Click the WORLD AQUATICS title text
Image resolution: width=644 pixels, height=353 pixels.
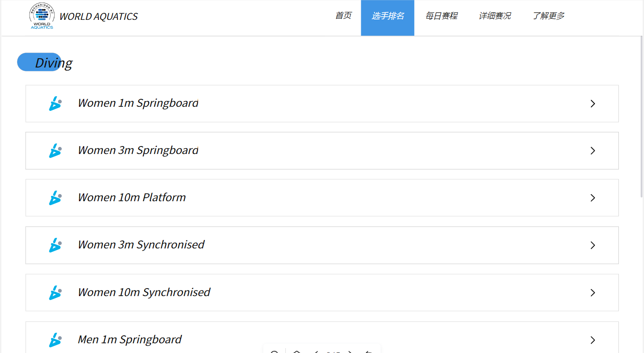coord(98,17)
